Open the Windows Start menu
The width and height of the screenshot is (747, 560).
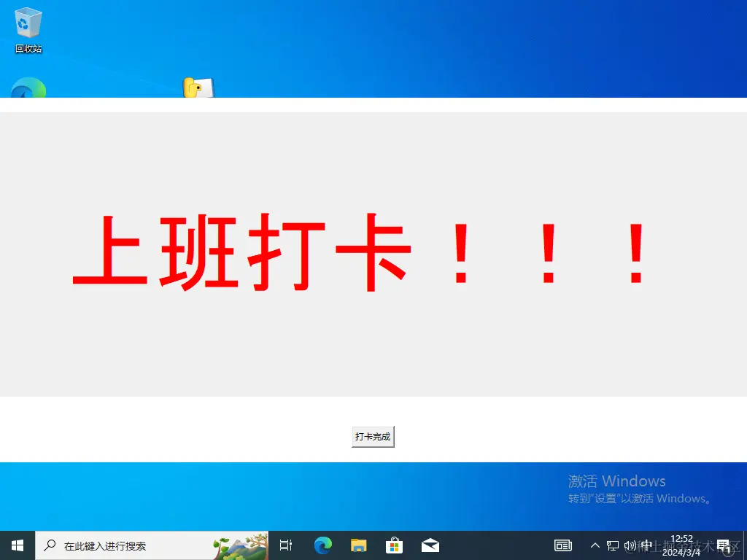[x=18, y=545]
